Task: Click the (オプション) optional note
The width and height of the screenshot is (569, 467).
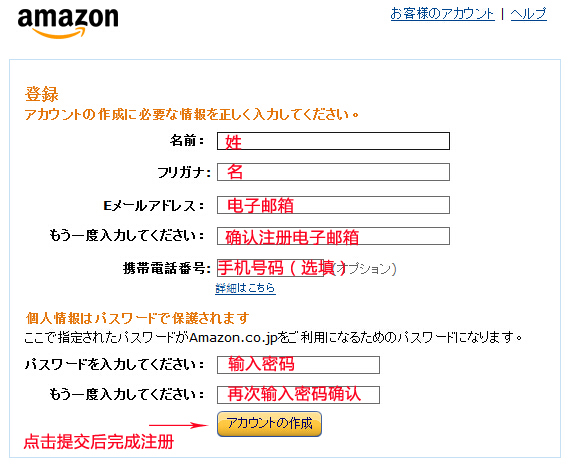Action: coord(364,269)
